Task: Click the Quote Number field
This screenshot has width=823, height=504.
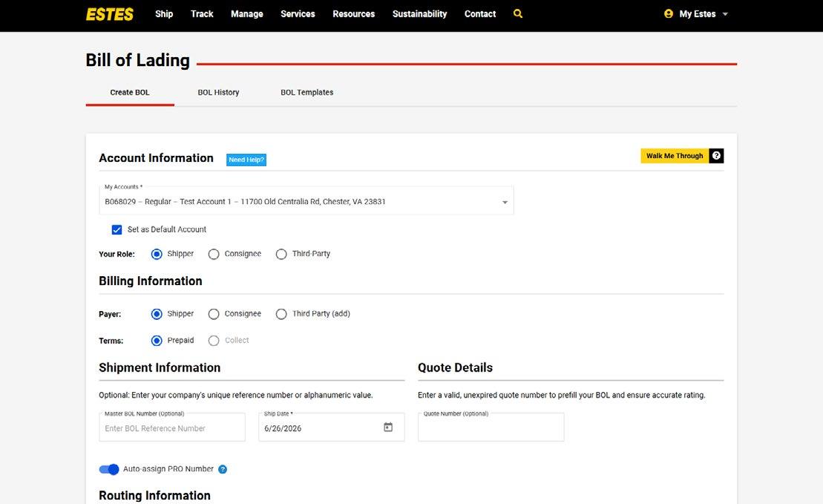Action: [491, 428]
